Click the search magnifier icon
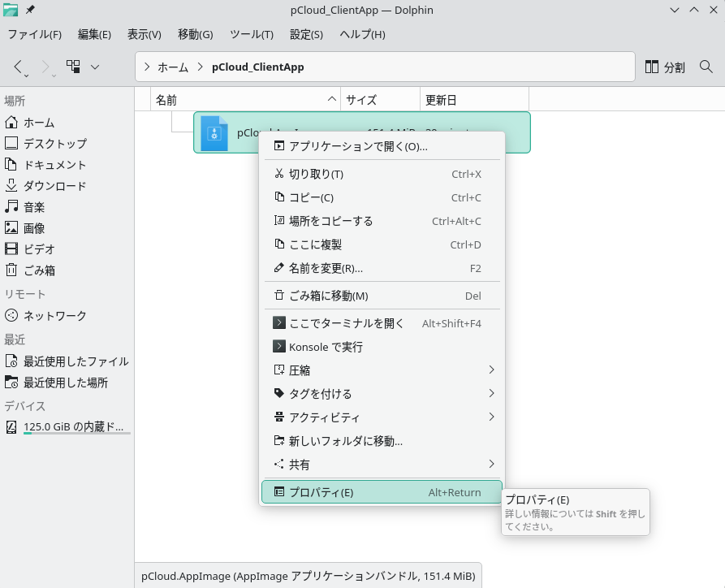 pos(706,67)
